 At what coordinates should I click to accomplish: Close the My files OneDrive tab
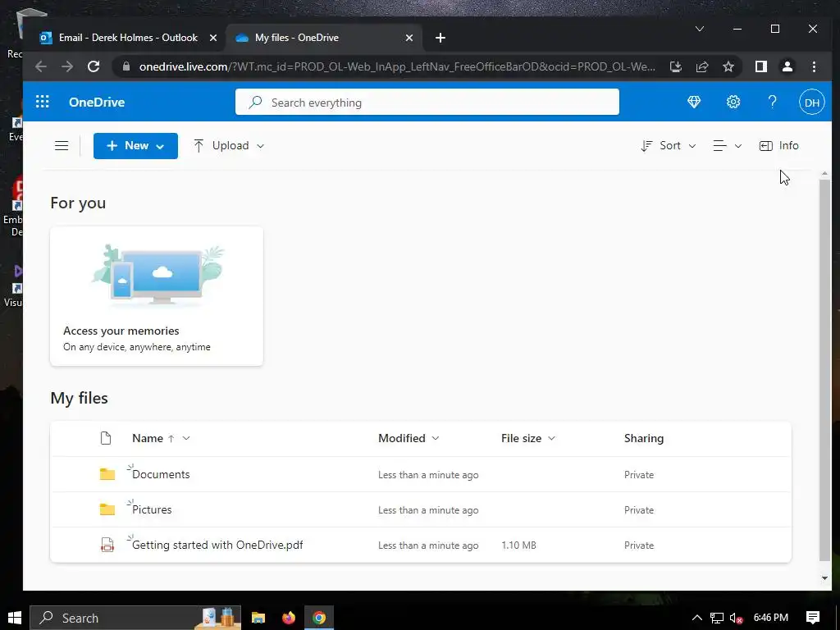click(409, 38)
